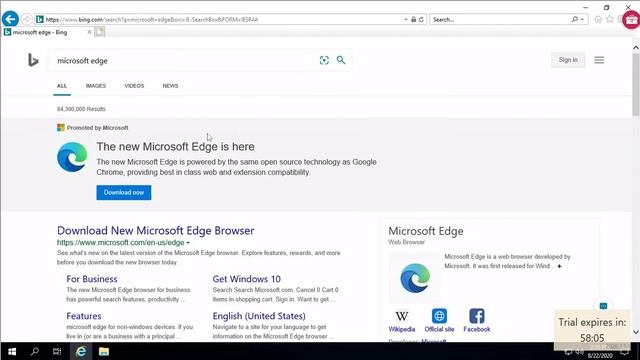640x360 pixels.
Task: Open Bing visual search camera icon
Action: click(x=324, y=60)
